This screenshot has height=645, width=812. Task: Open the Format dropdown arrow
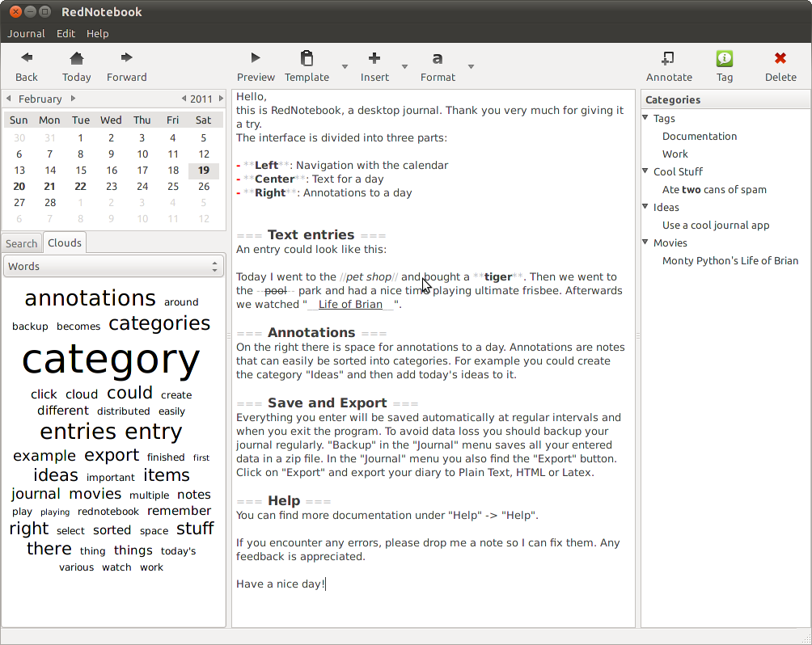tap(471, 67)
